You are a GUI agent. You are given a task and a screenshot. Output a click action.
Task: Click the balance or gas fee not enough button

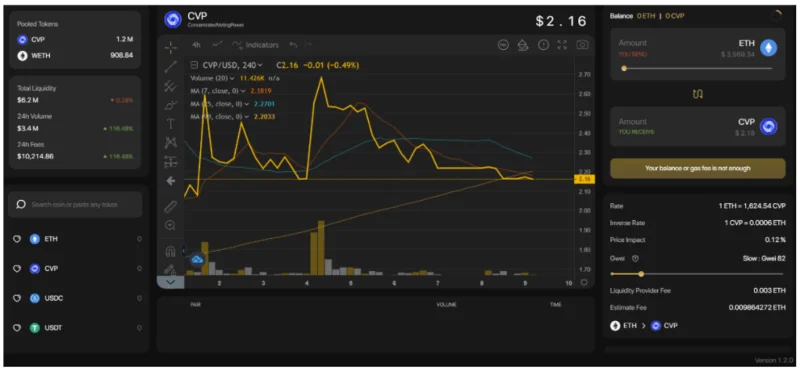(x=697, y=168)
